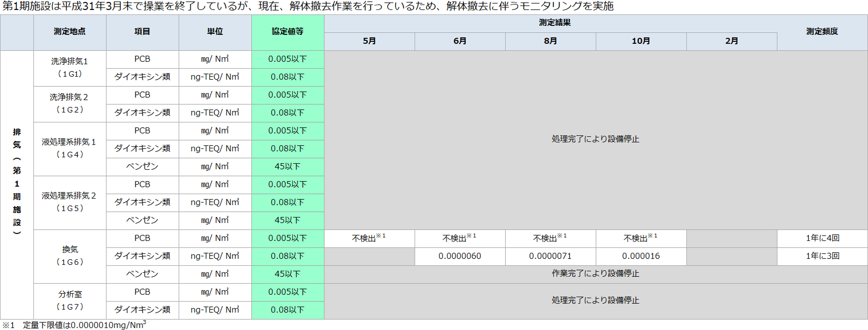Select the 1年に4回 frequency cell
The image size is (868, 330).
[x=822, y=238]
